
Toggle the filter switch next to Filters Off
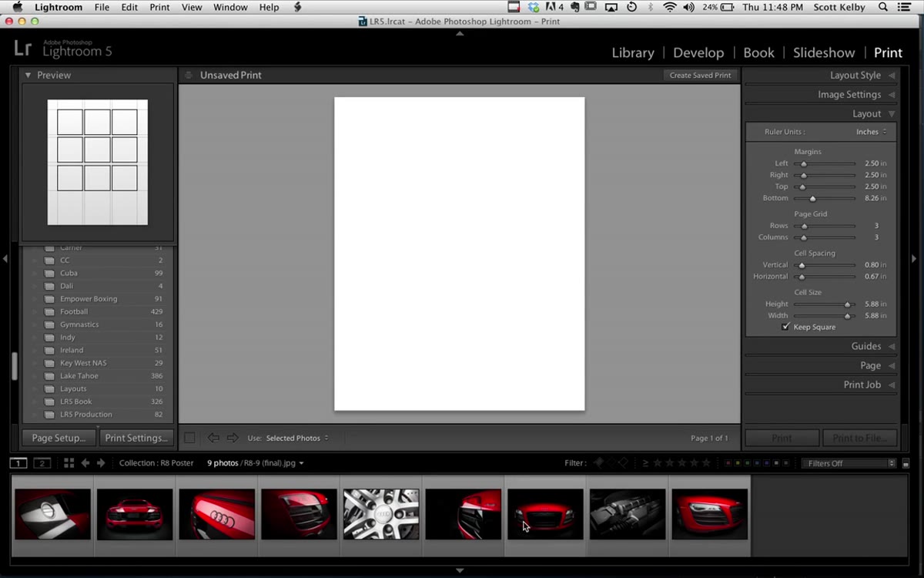pyautogui.click(x=906, y=464)
